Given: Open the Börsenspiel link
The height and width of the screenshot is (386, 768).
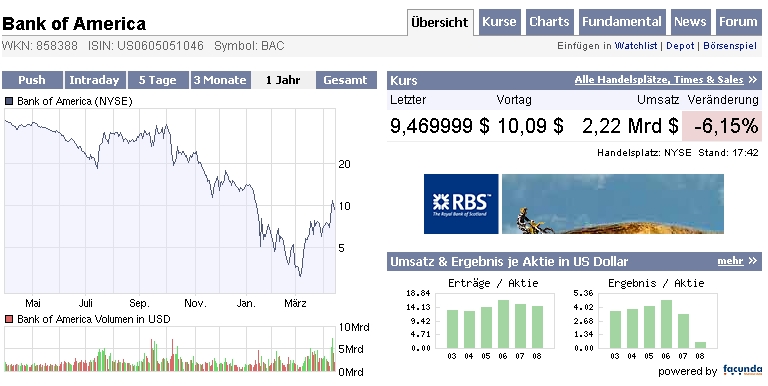Looking at the screenshot, I should (x=730, y=46).
